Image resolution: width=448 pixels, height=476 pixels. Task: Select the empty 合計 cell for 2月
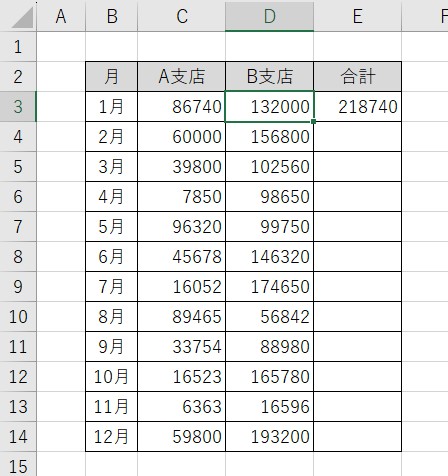358,137
